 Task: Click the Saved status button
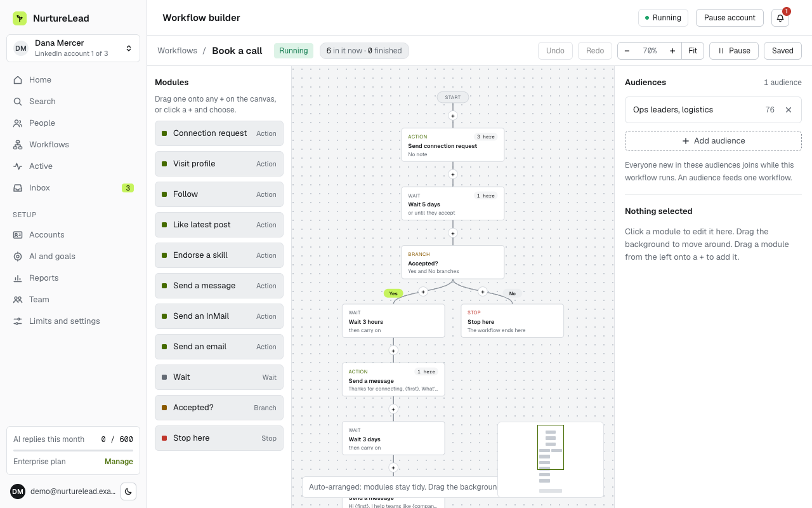783,51
